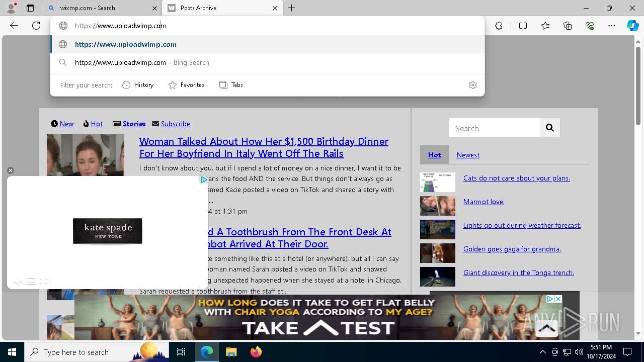This screenshot has width=644, height=362.
Task: Choose the Bing Search suggestion row
Action: (267, 62)
